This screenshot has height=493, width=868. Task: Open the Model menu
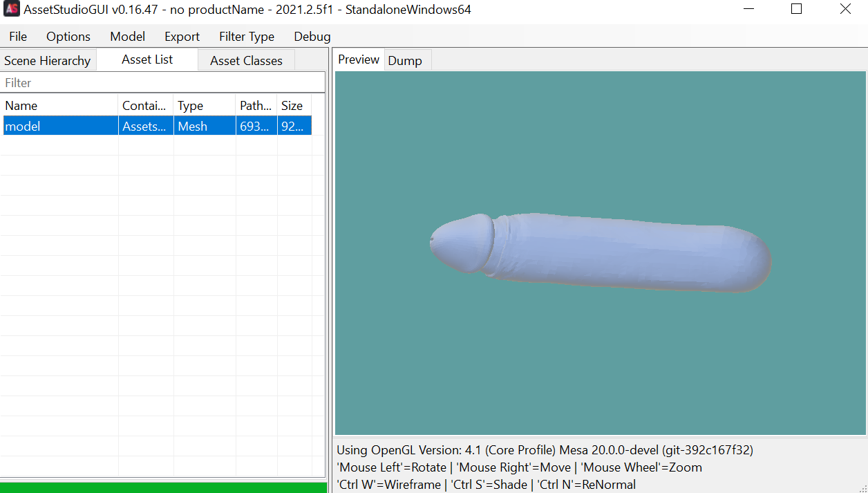(128, 37)
